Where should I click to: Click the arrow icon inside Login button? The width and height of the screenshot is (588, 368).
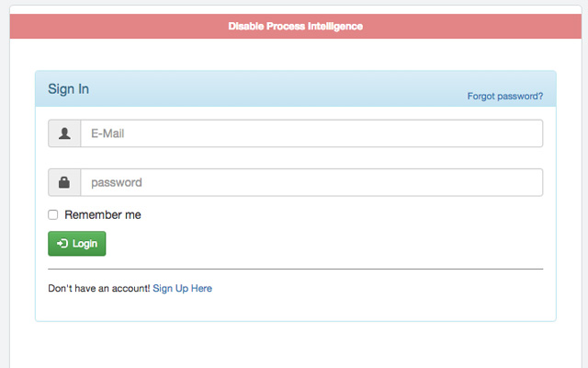tap(62, 244)
